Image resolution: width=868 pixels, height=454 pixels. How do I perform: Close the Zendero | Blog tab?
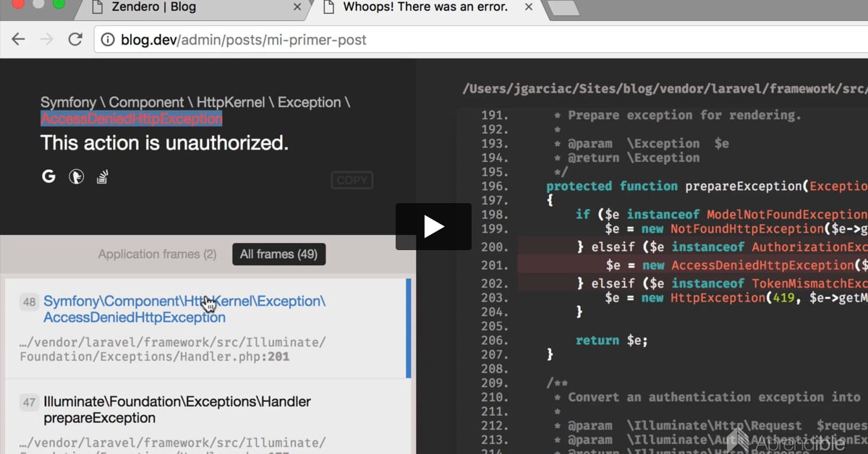click(x=297, y=7)
